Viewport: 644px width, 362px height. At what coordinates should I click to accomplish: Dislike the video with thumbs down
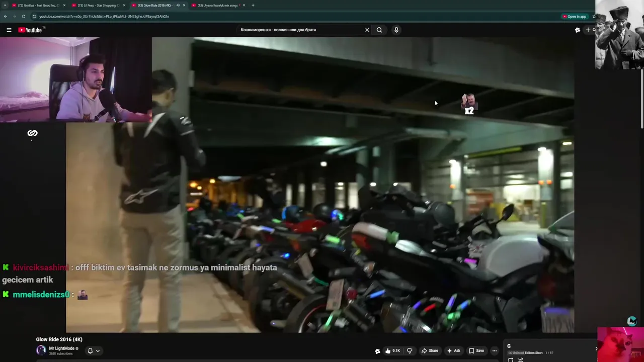tap(410, 351)
